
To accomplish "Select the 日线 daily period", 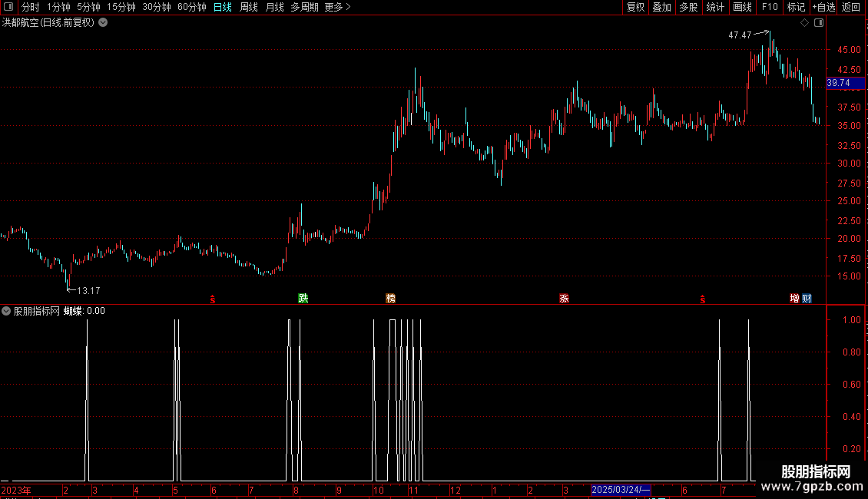I will 223,7.
